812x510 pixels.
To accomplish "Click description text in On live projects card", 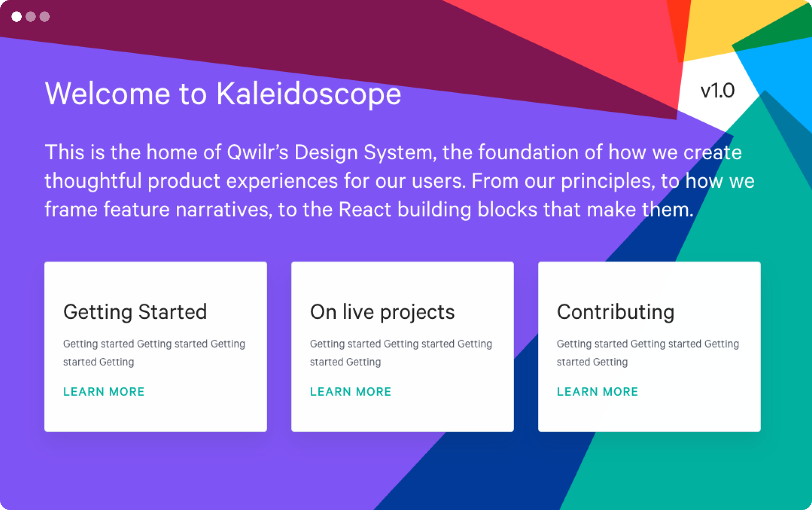I will 401,353.
